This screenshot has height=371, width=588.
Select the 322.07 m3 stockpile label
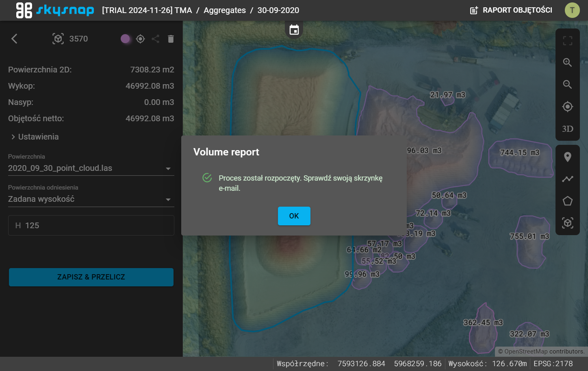pyautogui.click(x=529, y=334)
